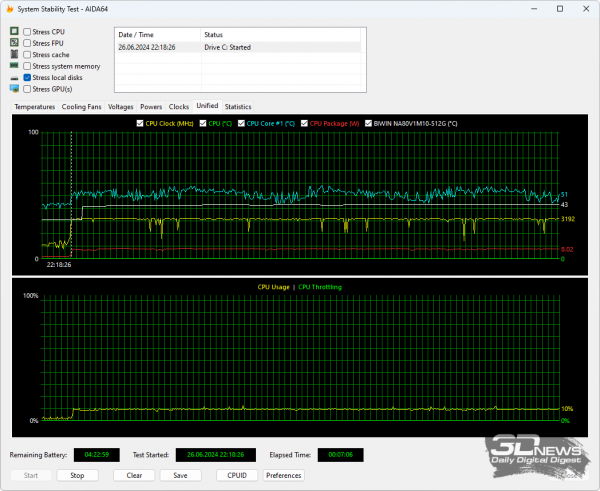Select the Drive C: Started log row
Screen dimensions: 600x491
240,47
